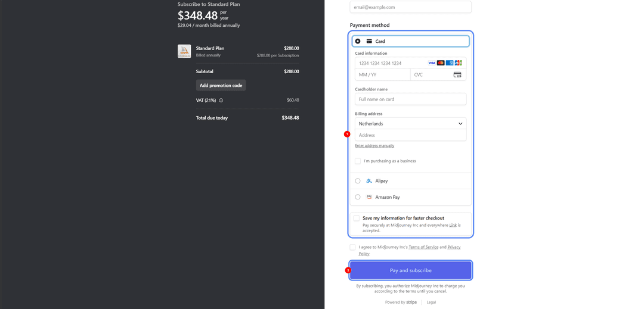Click the Alipay logo icon
This screenshot has height=309, width=644.
point(369,181)
